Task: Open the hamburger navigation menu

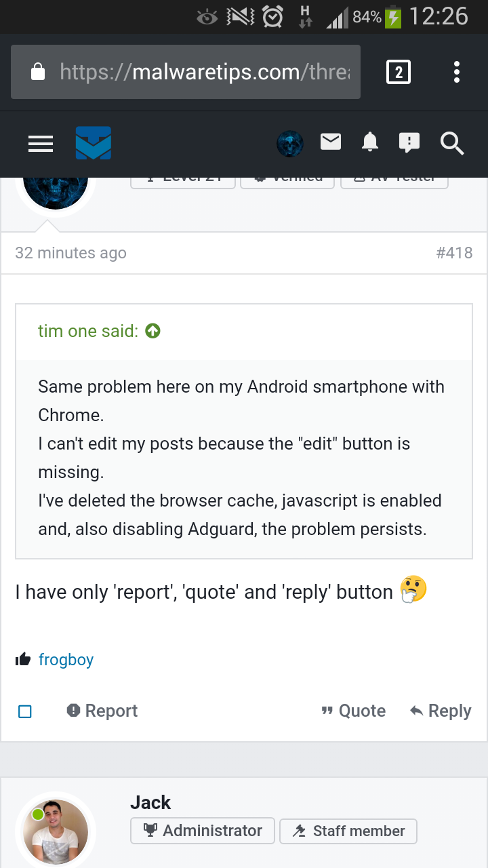Action: pos(41,143)
